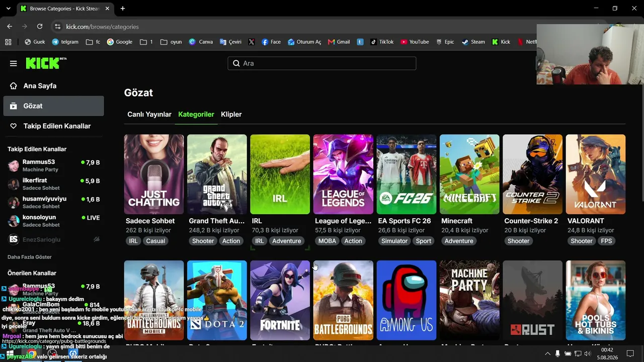Open the Grand Theft Auto V thumbnail

tap(217, 174)
